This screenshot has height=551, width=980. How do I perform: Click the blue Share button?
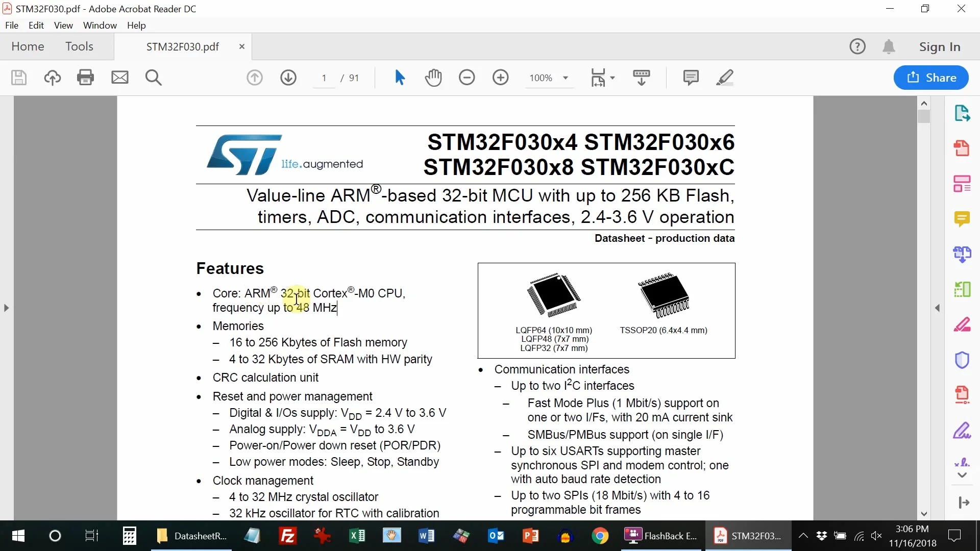tap(931, 78)
